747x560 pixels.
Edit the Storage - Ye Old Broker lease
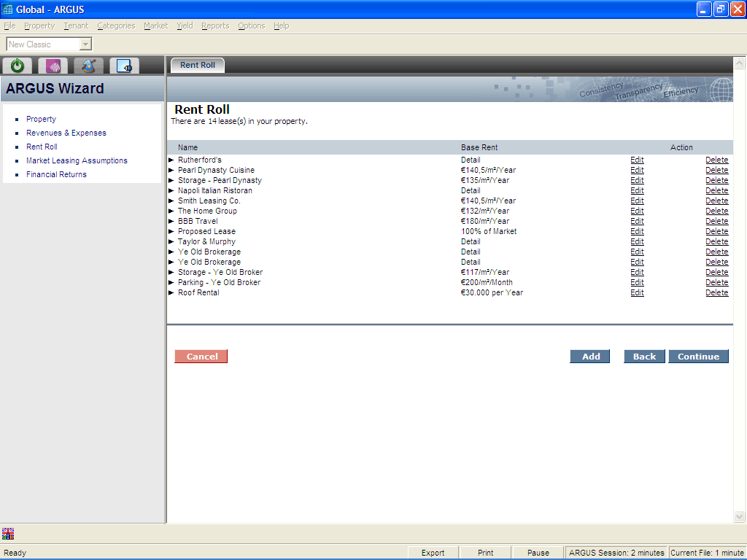[637, 273]
